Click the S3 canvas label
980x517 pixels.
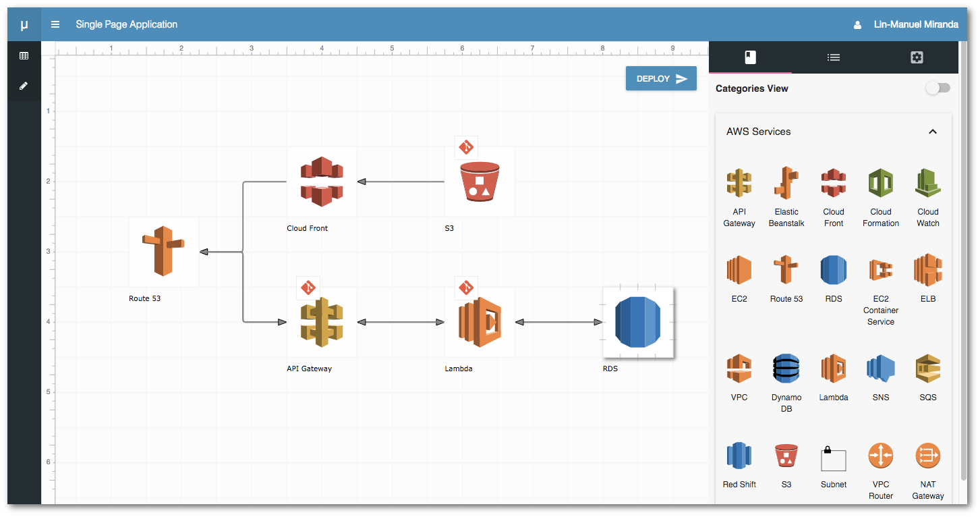449,228
